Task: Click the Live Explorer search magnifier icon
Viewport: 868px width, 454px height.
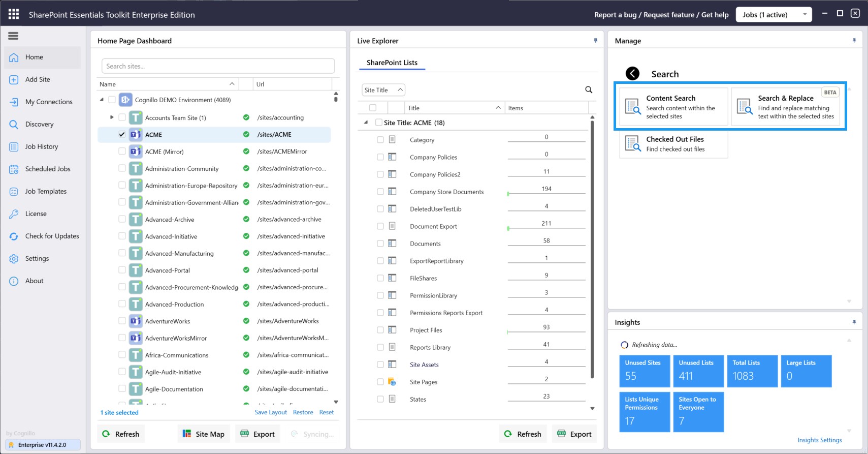Action: 589,90
